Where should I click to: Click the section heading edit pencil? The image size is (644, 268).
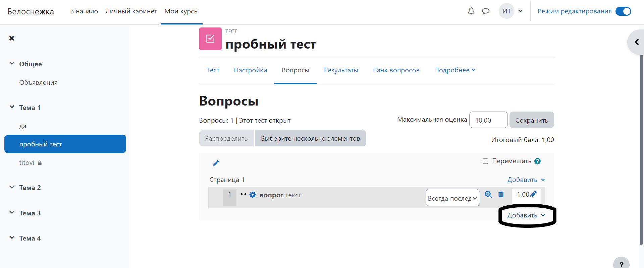click(216, 163)
